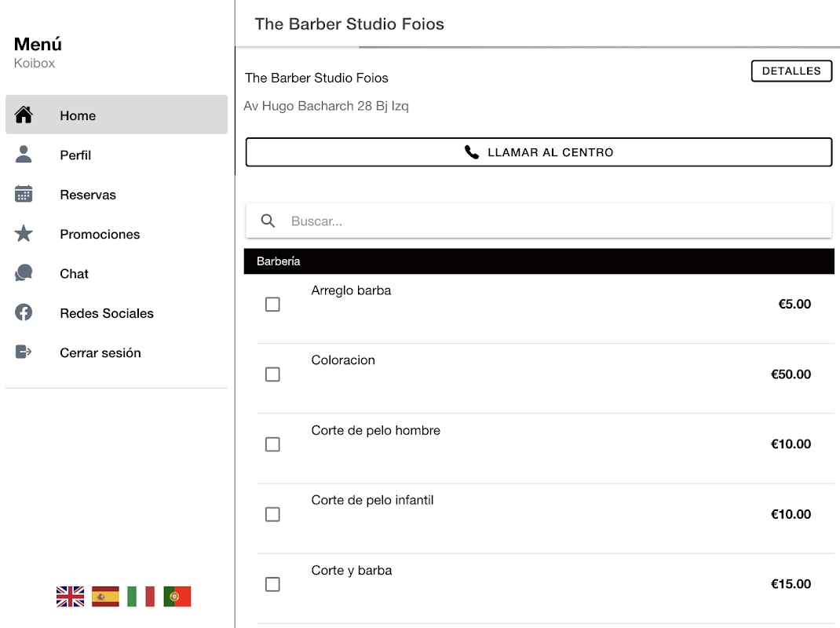Enable the Corte y barba checkbox
840x628 pixels.
pyautogui.click(x=272, y=584)
